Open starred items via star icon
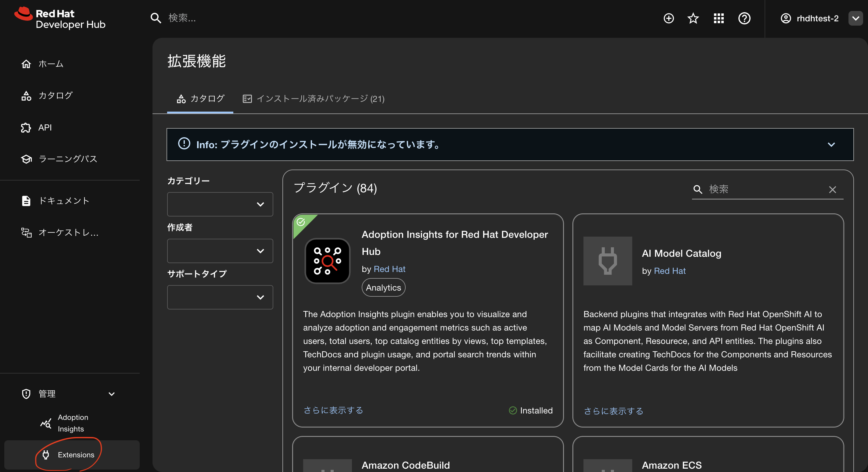This screenshot has width=868, height=472. [x=693, y=18]
